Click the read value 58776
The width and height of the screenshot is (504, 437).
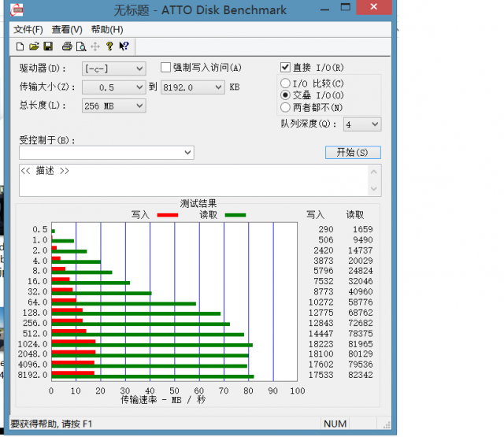[361, 302]
